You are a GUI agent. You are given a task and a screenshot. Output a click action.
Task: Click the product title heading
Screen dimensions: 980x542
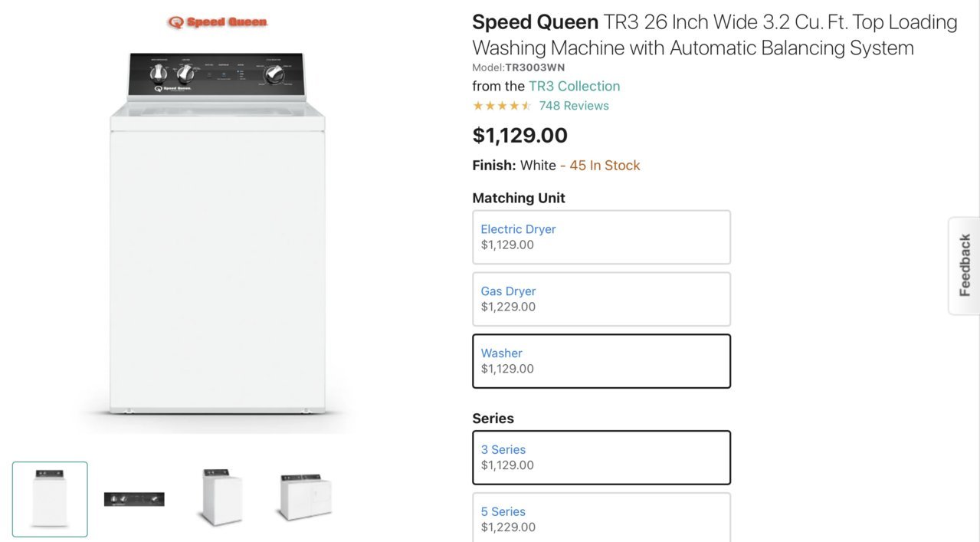(715, 34)
